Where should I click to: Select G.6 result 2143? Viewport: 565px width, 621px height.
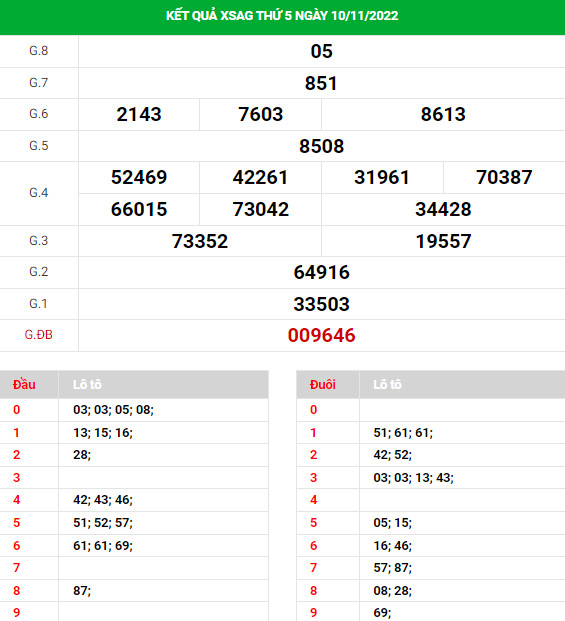[139, 114]
